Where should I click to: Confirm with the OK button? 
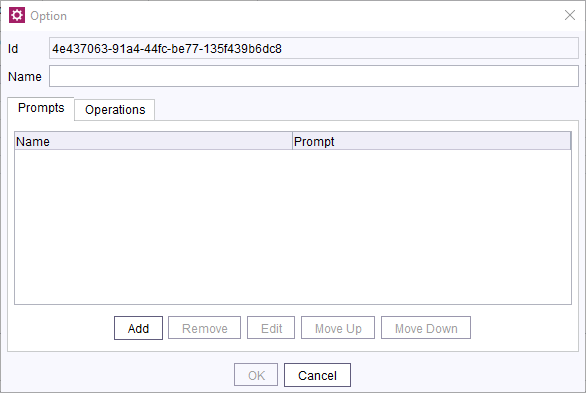pyautogui.click(x=256, y=375)
